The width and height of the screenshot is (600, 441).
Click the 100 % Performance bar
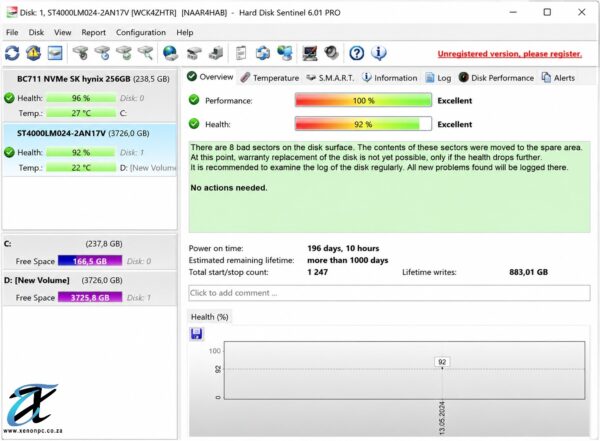363,101
